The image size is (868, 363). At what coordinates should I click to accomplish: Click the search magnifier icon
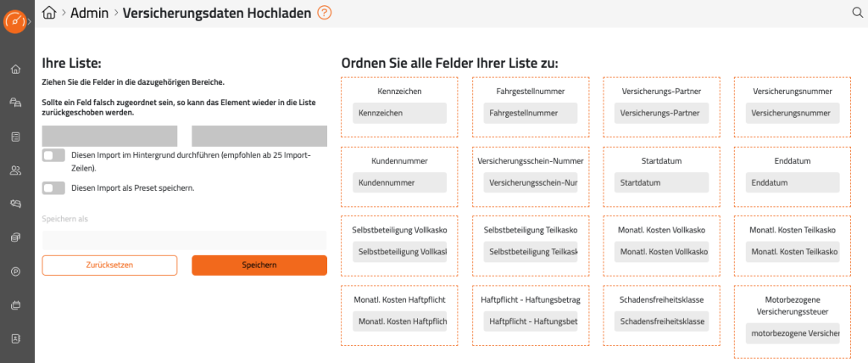(857, 13)
